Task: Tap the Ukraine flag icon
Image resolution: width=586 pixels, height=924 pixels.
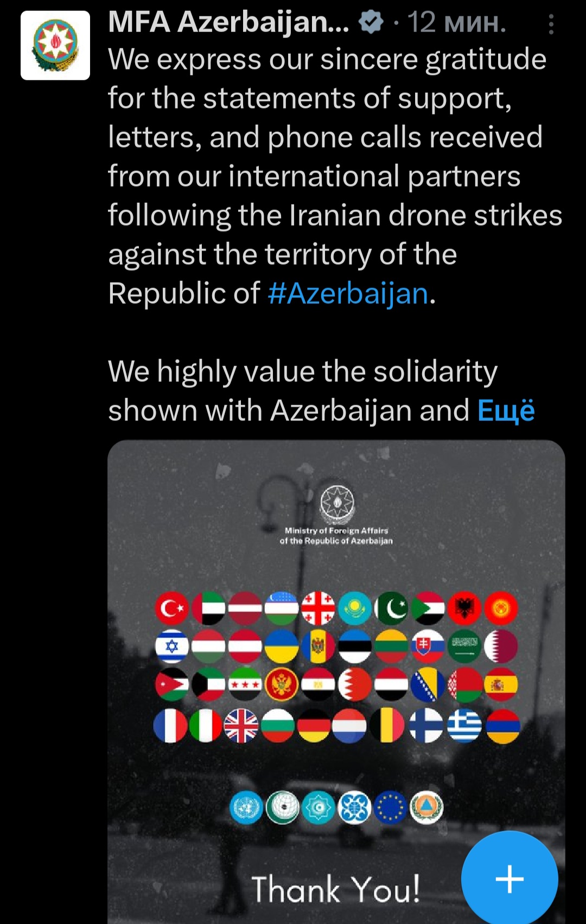Action: (282, 646)
